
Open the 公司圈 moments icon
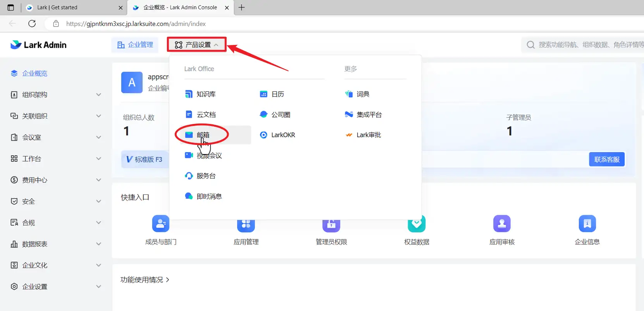263,115
